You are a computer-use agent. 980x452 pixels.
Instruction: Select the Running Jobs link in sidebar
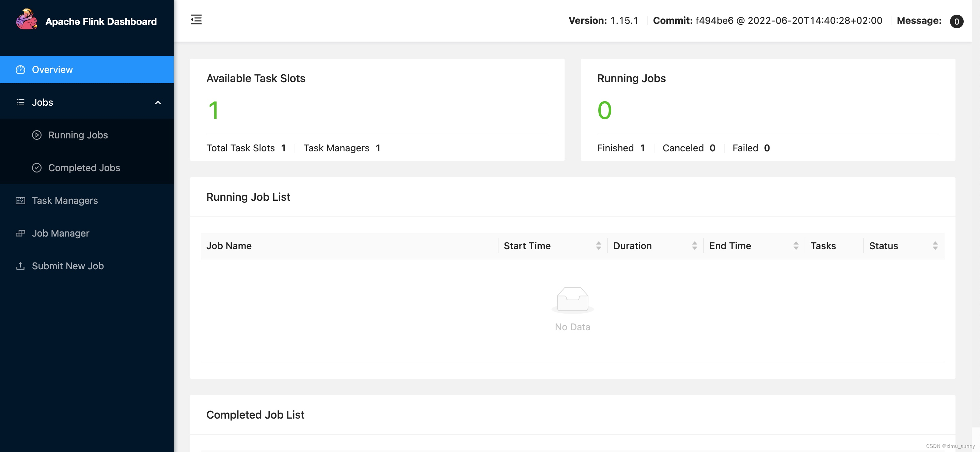tap(78, 135)
